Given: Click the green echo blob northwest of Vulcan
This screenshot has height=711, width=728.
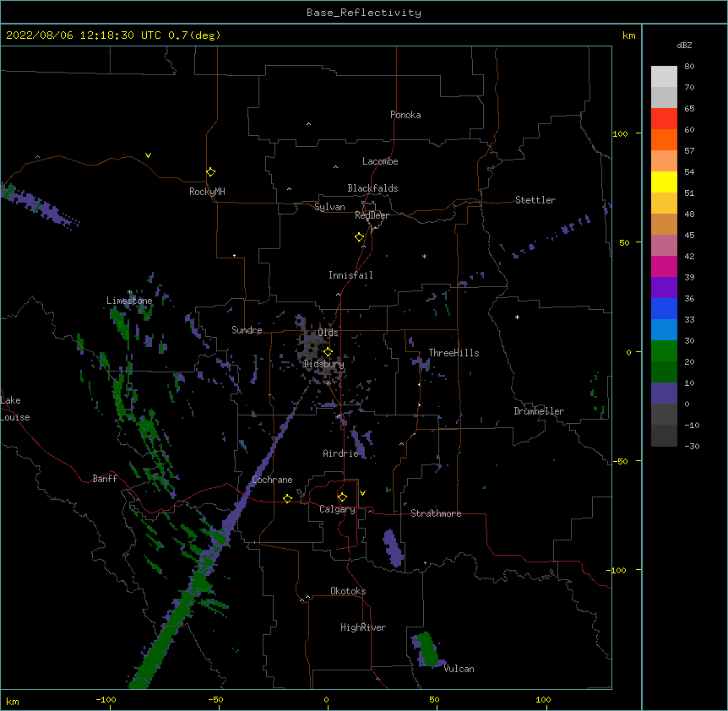Looking at the screenshot, I should 427,649.
